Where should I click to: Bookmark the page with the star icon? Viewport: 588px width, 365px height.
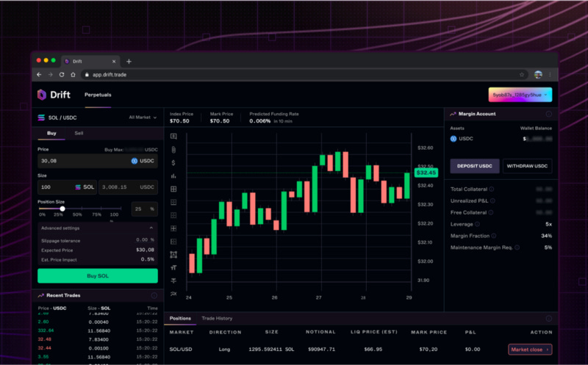(x=522, y=75)
